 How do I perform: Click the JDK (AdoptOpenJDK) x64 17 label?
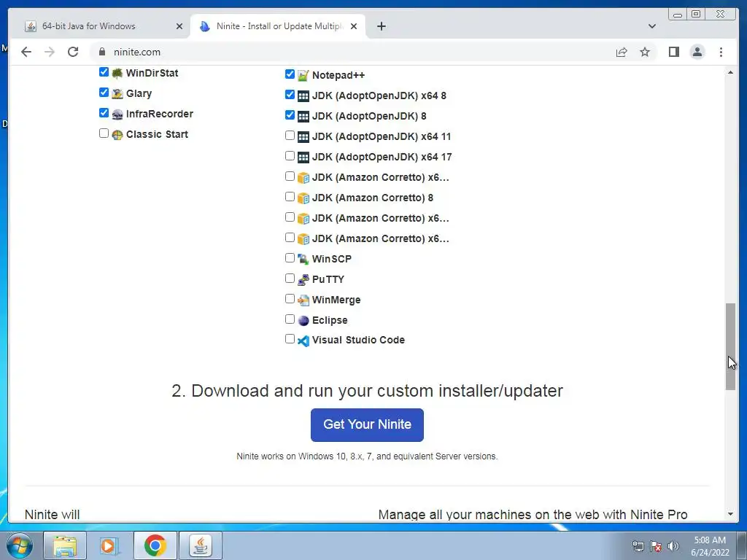click(x=382, y=157)
